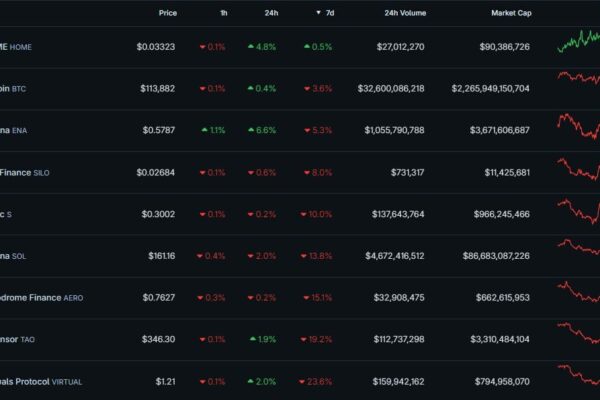Click the $4,672,416,512 volume value

point(395,256)
